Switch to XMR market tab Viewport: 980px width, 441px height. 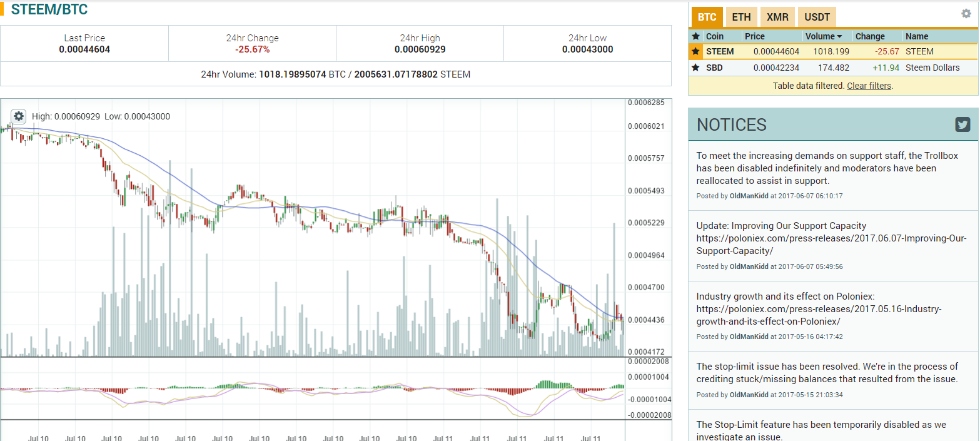(777, 17)
